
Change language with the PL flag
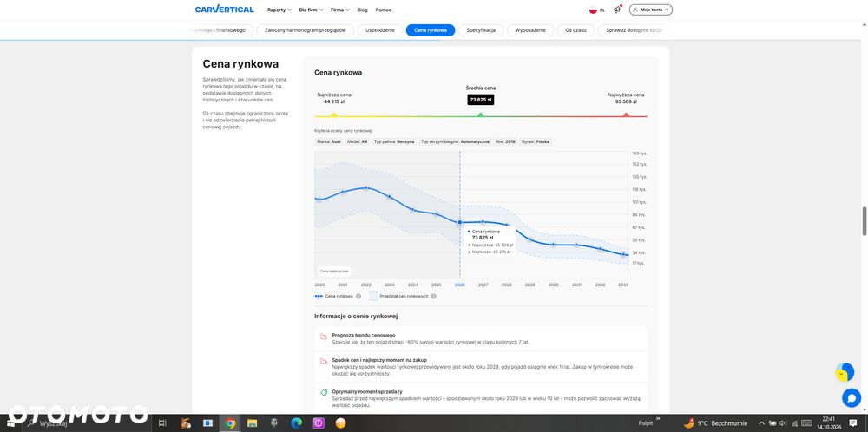pos(597,10)
